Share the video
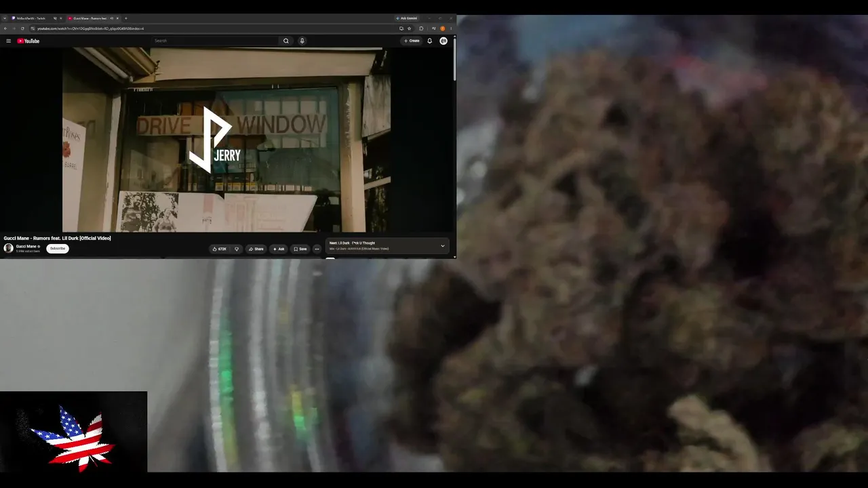The width and height of the screenshot is (868, 488). (x=256, y=249)
